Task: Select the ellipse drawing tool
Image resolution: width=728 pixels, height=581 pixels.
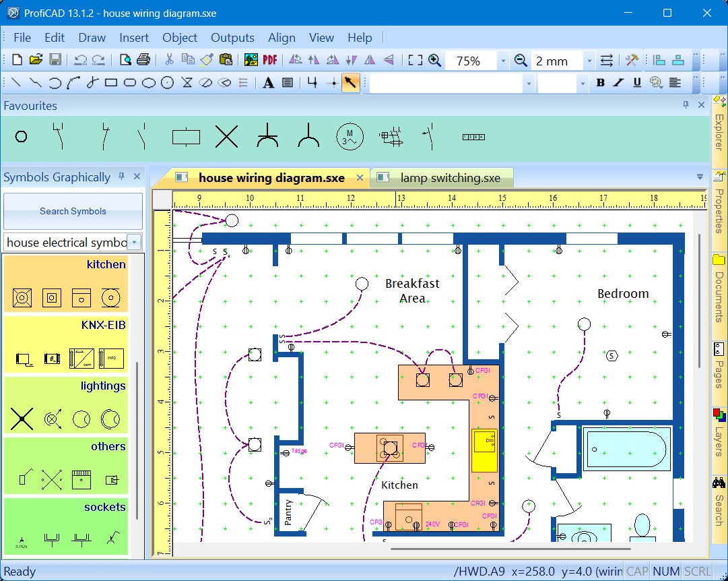Action: coord(149,83)
